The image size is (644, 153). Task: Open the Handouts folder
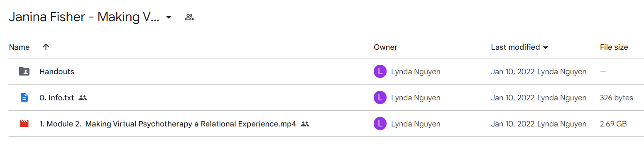point(57,72)
